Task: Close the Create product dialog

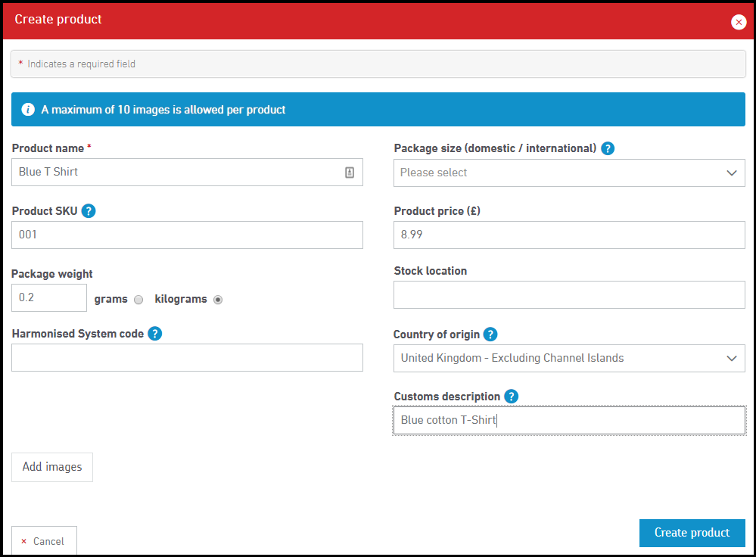Action: (739, 22)
